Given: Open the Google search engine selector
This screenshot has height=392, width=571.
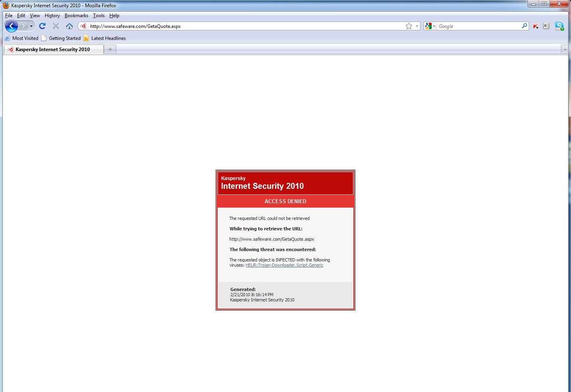Looking at the screenshot, I should coord(430,26).
